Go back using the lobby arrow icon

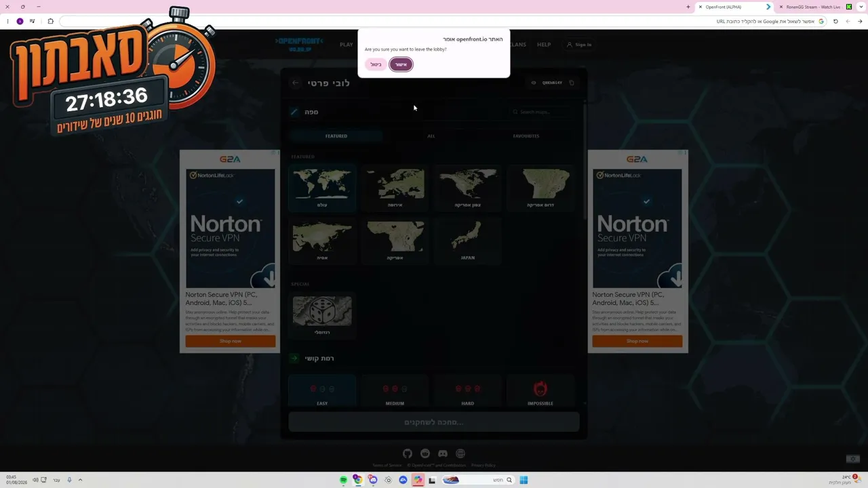295,83
